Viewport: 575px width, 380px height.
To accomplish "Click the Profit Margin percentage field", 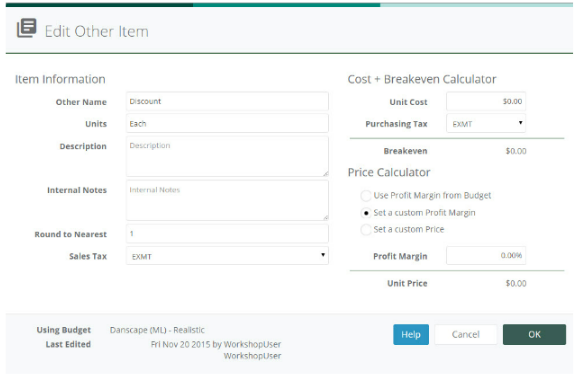I will tap(486, 255).
